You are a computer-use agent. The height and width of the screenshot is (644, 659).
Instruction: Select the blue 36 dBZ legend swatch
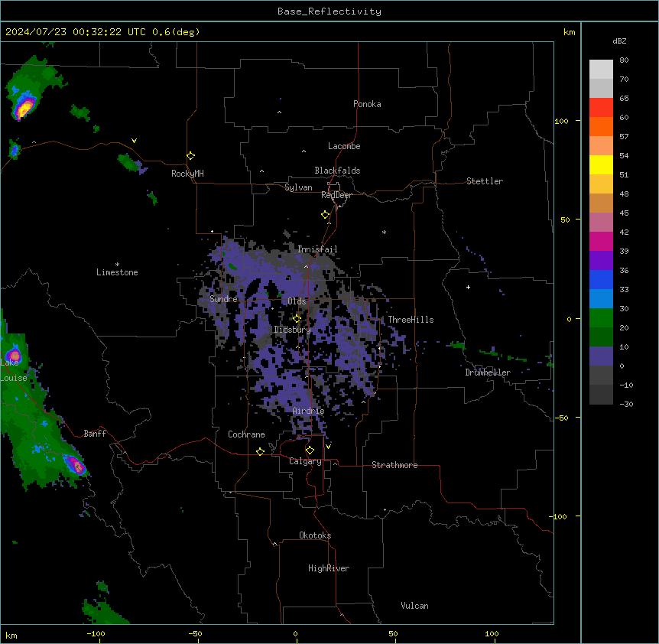pyautogui.click(x=601, y=279)
